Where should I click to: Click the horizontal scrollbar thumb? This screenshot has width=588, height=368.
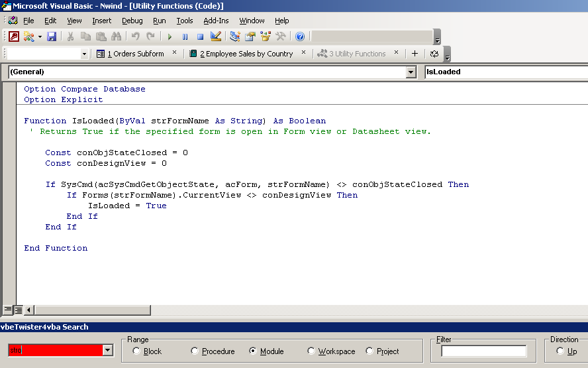pos(92,310)
